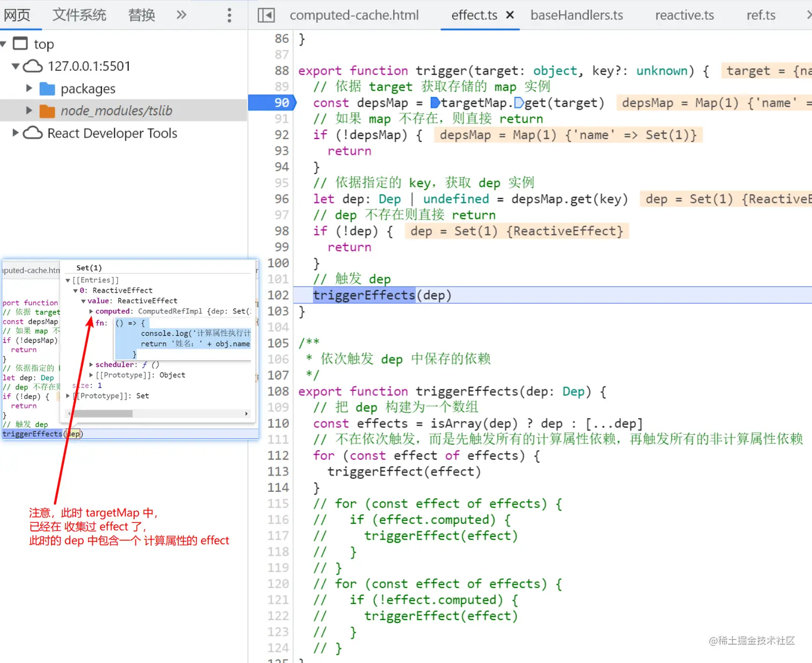Click the node_modules/tslib folder icon
This screenshot has width=812, height=663.
[47, 111]
